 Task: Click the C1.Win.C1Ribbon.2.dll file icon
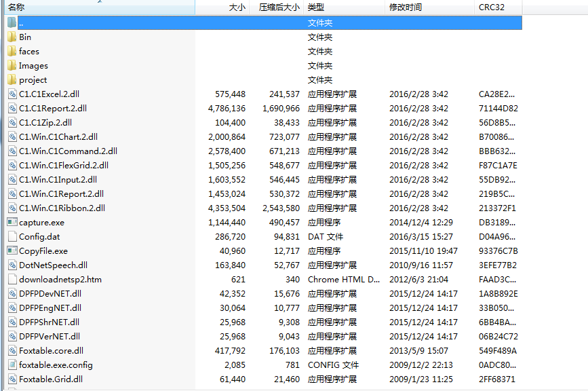click(x=12, y=208)
